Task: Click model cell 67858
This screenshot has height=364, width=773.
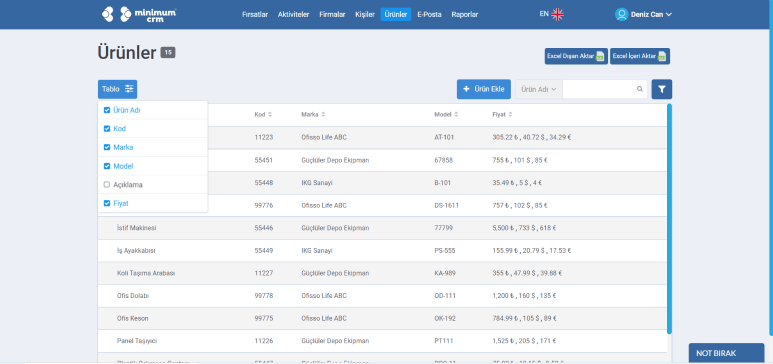Action: pyautogui.click(x=444, y=160)
